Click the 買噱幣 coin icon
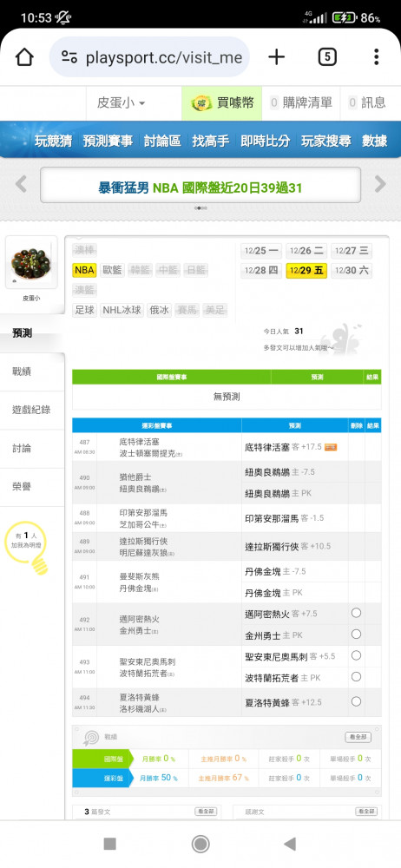 tap(201, 102)
